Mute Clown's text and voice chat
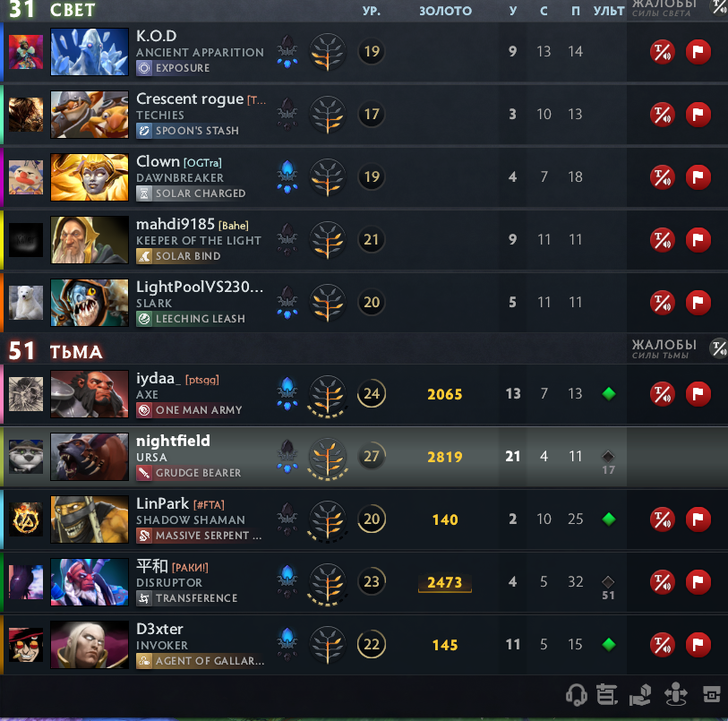This screenshot has width=728, height=721. click(662, 176)
